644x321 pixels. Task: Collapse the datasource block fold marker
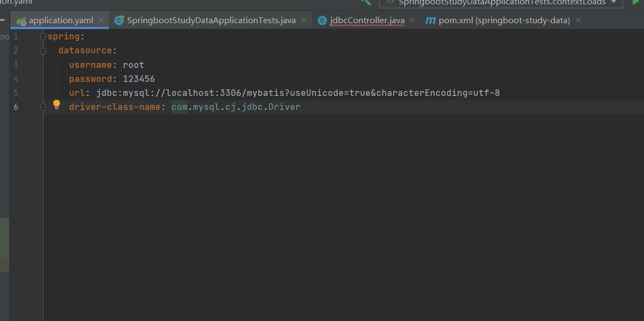(x=43, y=51)
